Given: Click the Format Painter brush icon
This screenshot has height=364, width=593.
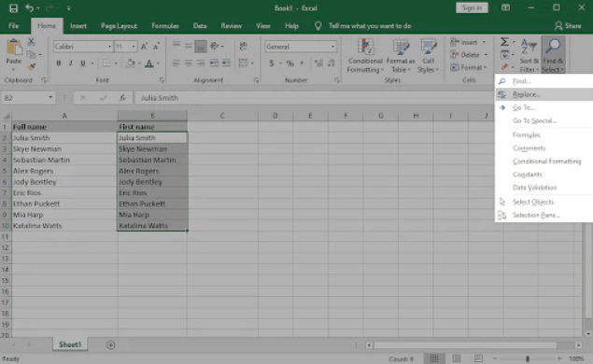Looking at the screenshot, I should 32,67.
